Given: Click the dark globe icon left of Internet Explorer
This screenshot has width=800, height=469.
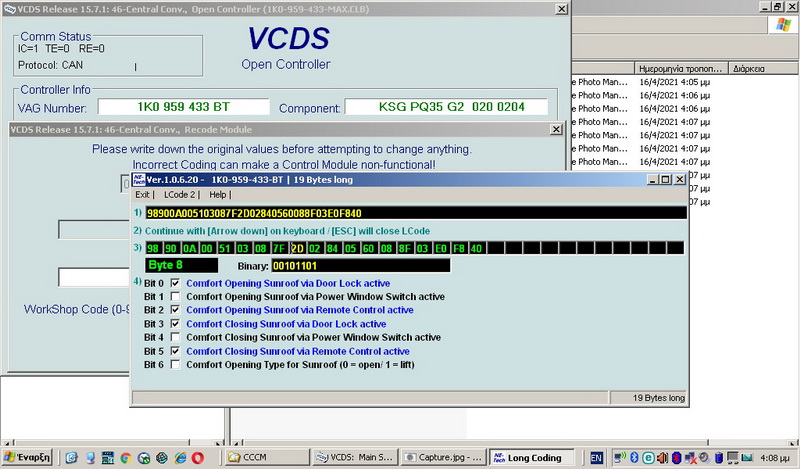Looking at the screenshot, I should pyautogui.click(x=162, y=458).
